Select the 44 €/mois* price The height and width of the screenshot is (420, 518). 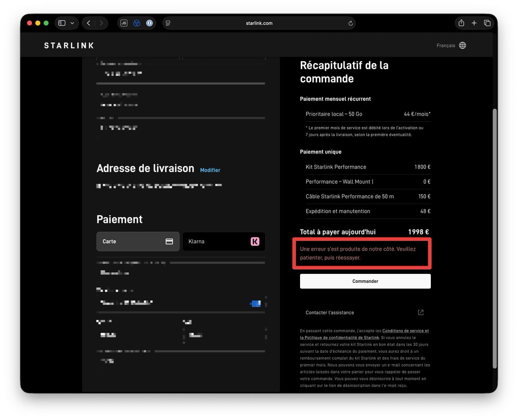(417, 114)
